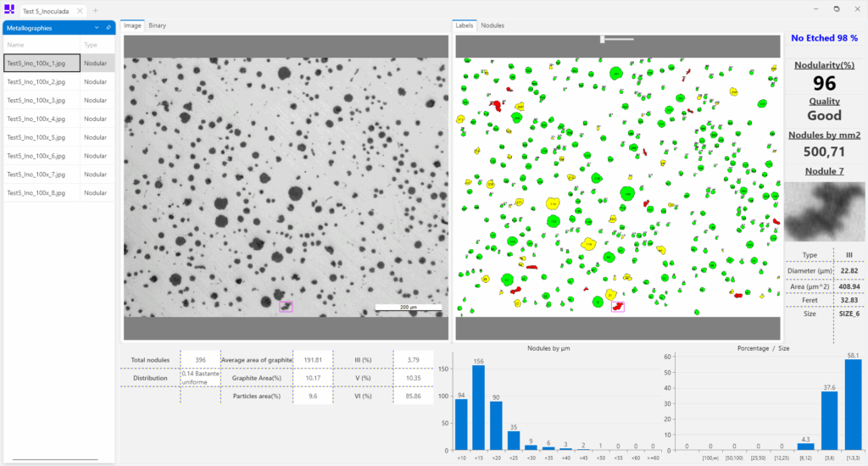Open the Nodules tab

(492, 25)
